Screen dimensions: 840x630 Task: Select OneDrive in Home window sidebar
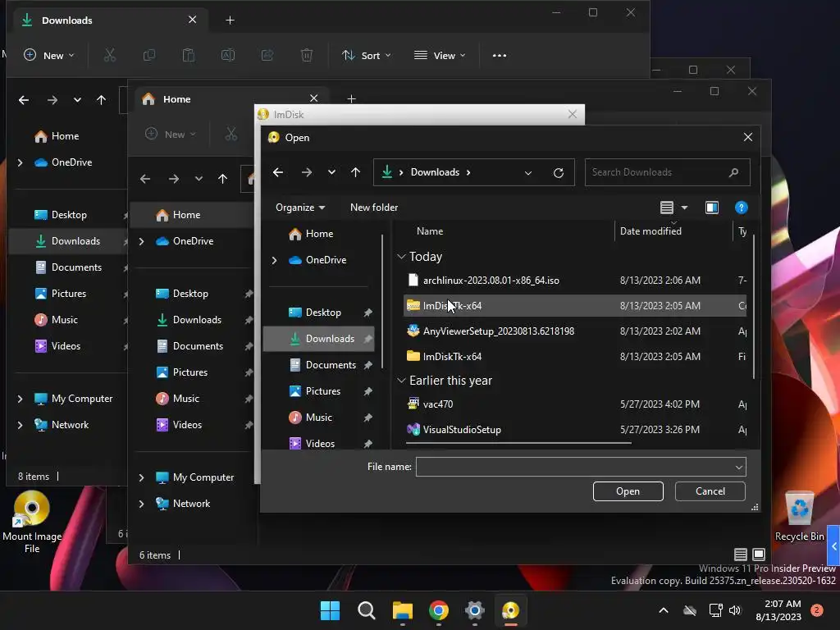(193, 242)
